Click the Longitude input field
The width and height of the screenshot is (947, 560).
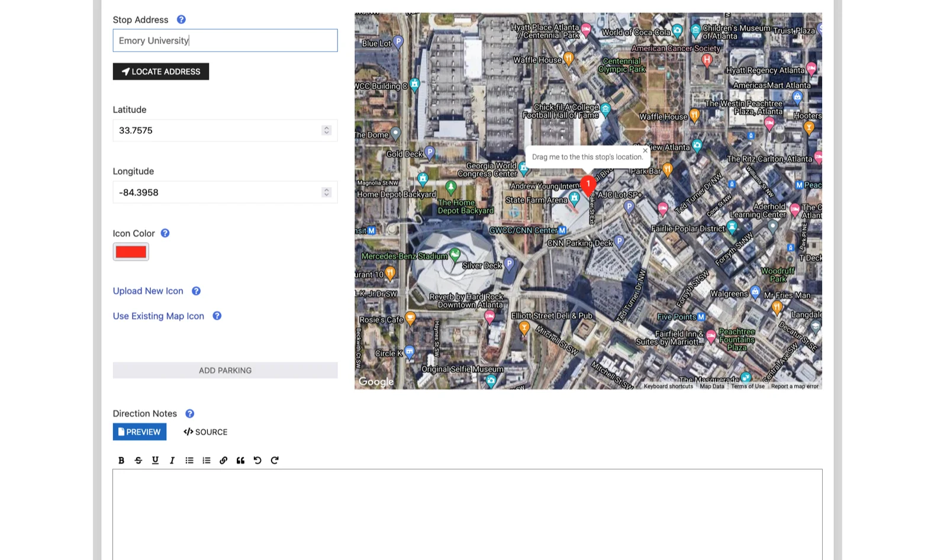click(225, 192)
